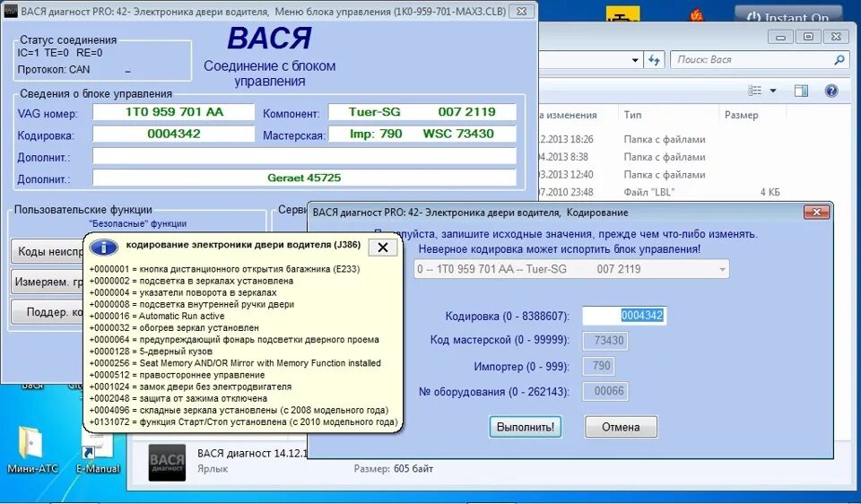861x504 pixels.
Task: Click hint line +0000128 5-дверный кузов
Action: point(151,352)
